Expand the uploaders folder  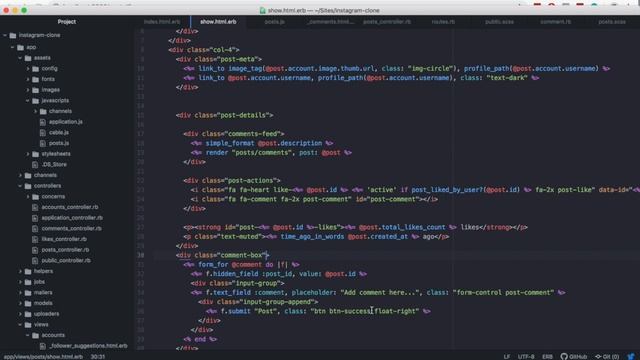20,314
